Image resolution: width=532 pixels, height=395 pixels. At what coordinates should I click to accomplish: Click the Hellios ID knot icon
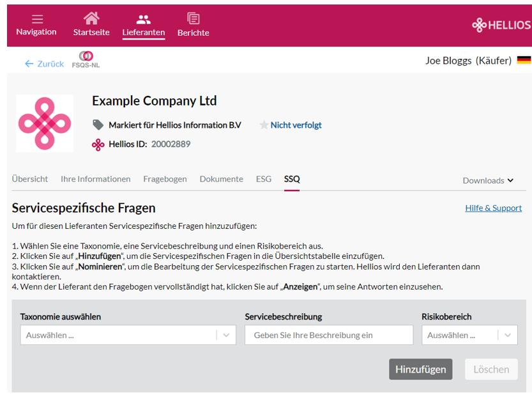pyautogui.click(x=98, y=144)
